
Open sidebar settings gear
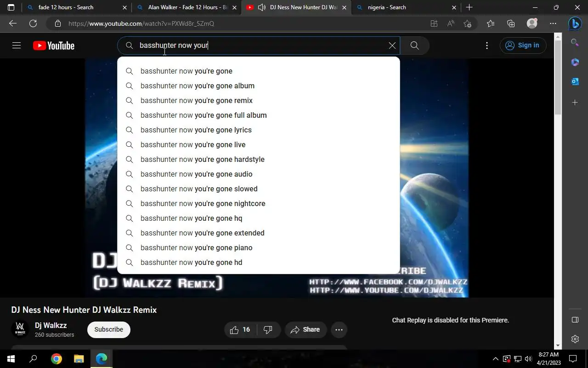pos(575,339)
